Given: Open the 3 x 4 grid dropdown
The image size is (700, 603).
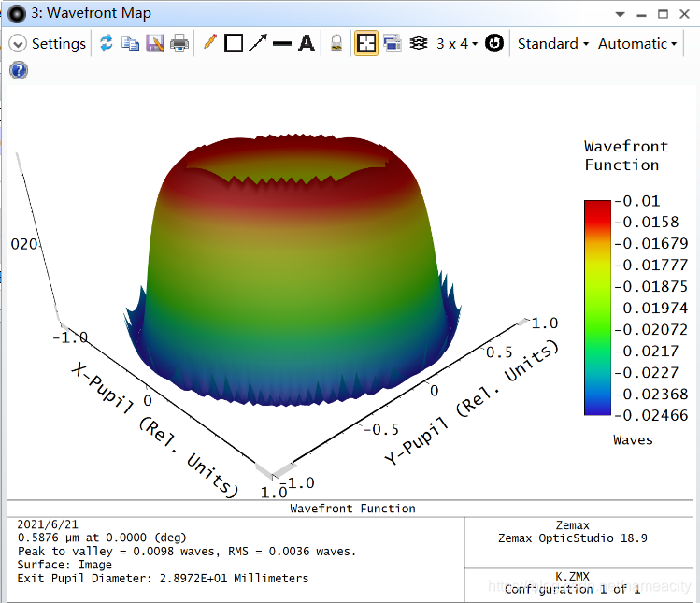Looking at the screenshot, I should [457, 44].
